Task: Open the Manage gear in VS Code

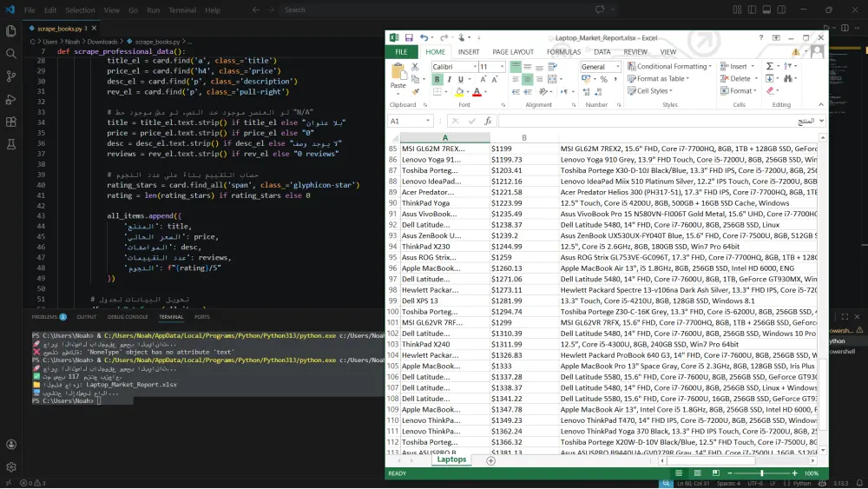Action: [x=11, y=466]
